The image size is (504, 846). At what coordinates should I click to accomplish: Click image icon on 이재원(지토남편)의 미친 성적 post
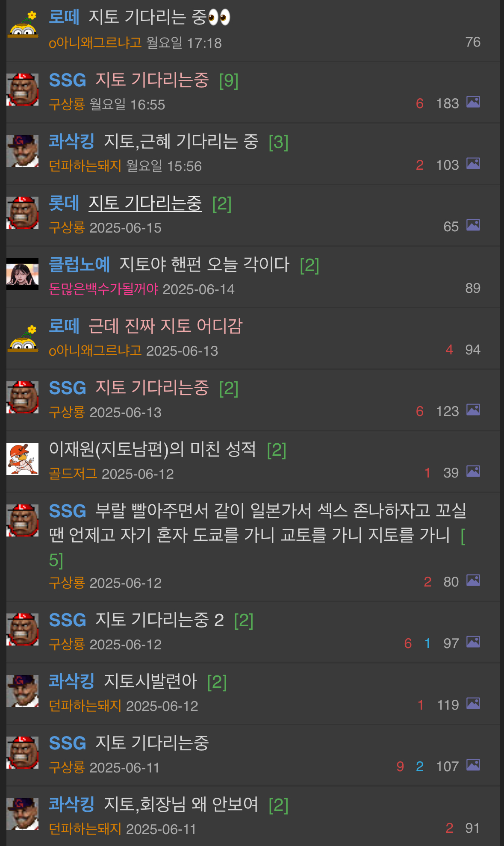tap(473, 472)
